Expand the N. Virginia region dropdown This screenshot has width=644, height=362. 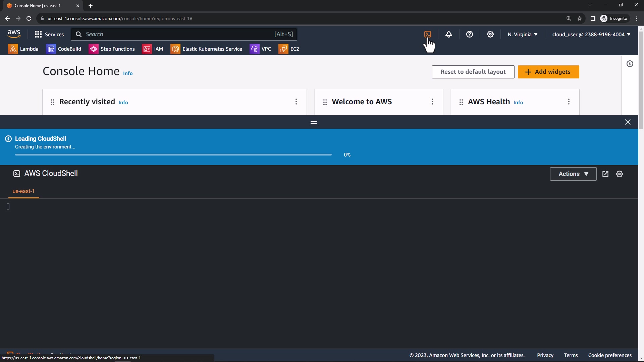tap(522, 34)
